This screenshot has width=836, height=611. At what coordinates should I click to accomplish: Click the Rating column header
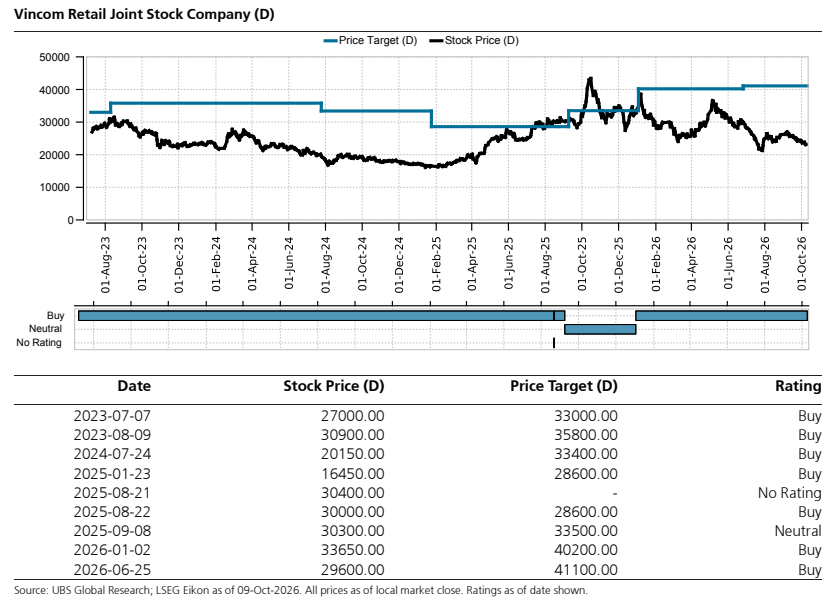(798, 386)
